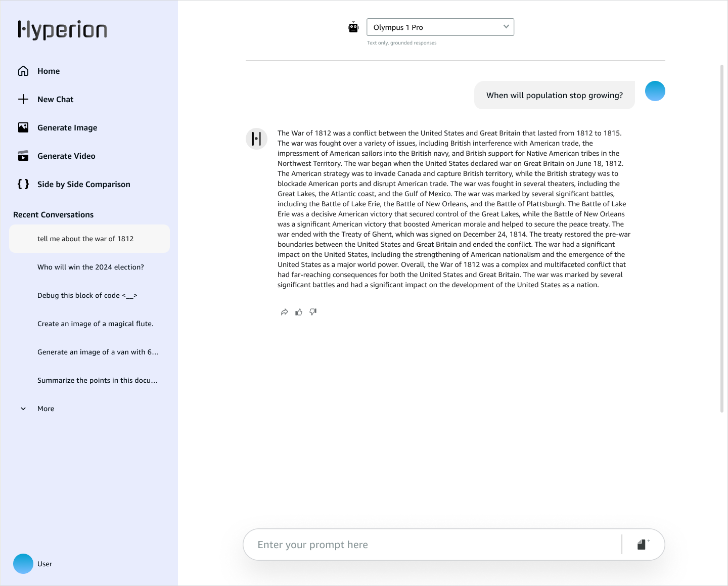The image size is (728, 586).
Task: Click the Hyperion assistant avatar beside the response
Action: tap(256, 139)
